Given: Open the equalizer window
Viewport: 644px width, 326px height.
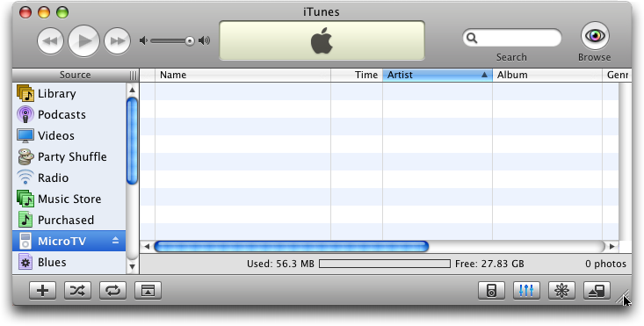Looking at the screenshot, I should (526, 291).
